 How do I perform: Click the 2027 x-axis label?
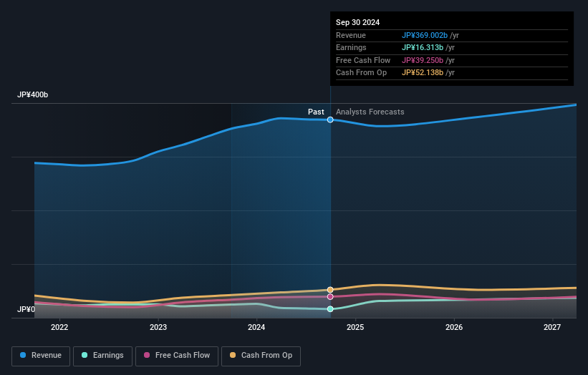click(552, 328)
